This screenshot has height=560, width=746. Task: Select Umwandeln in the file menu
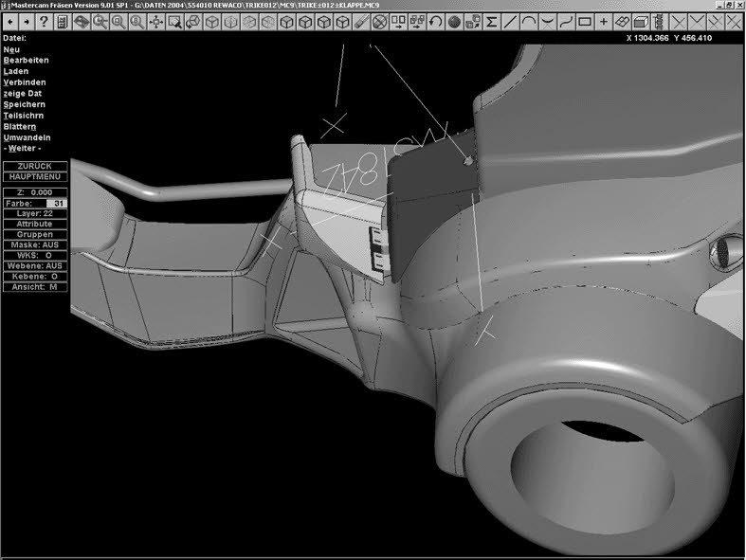click(x=27, y=137)
